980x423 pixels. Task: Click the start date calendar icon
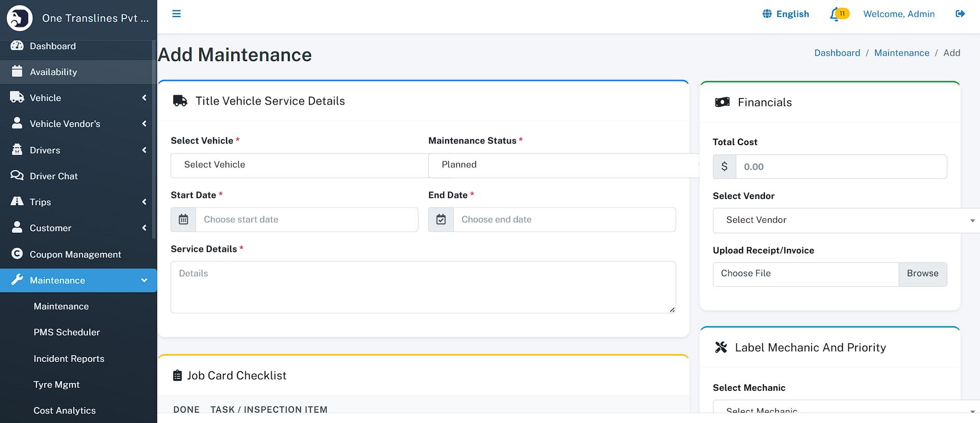(184, 220)
